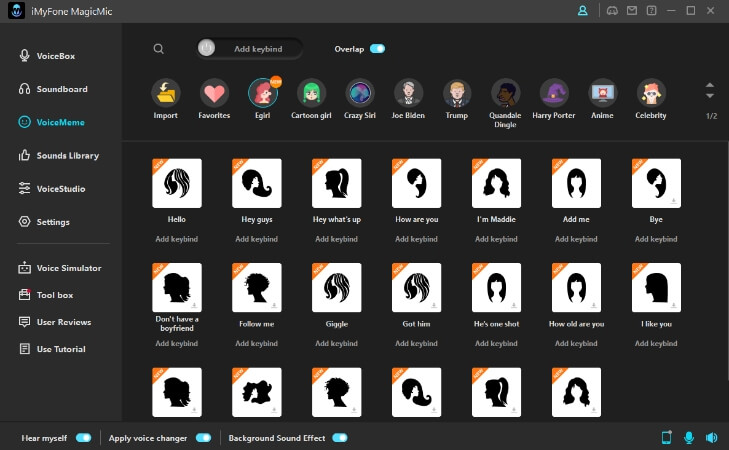
Task: Open Soundboard in the sidebar
Action: click(x=53, y=89)
